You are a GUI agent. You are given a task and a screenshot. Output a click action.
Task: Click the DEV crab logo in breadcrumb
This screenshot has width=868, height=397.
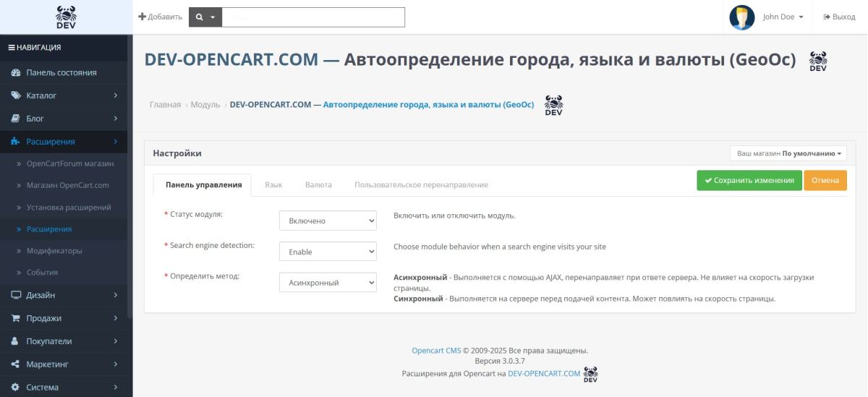coord(553,106)
